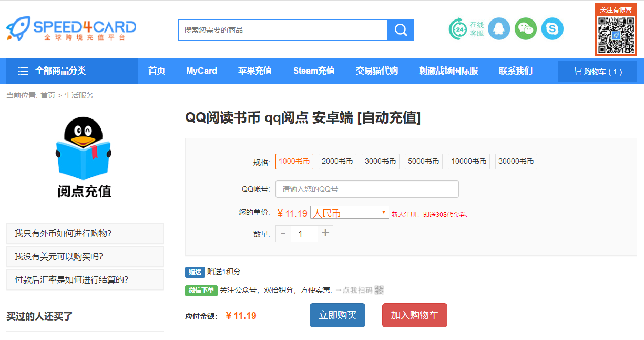
Task: Click the small scan QR code icon
Action: 379,290
